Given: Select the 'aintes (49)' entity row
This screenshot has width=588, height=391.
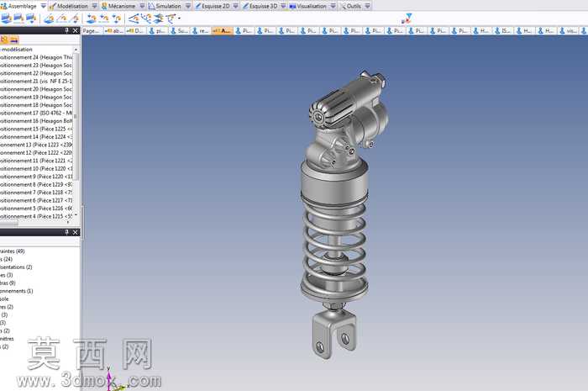Looking at the screenshot, I should point(13,251).
